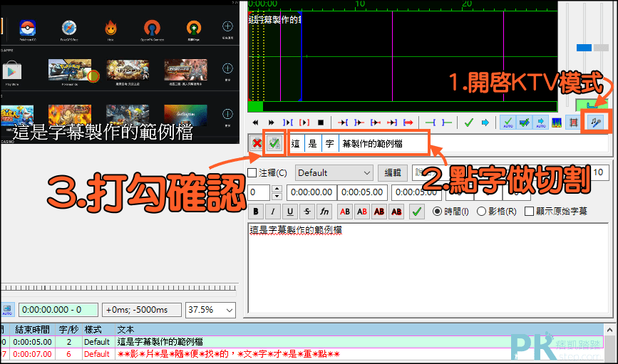Screen dimensions: 618x364
Task: Go to the previous subtitle line in audio toolbar
Action: point(255,123)
